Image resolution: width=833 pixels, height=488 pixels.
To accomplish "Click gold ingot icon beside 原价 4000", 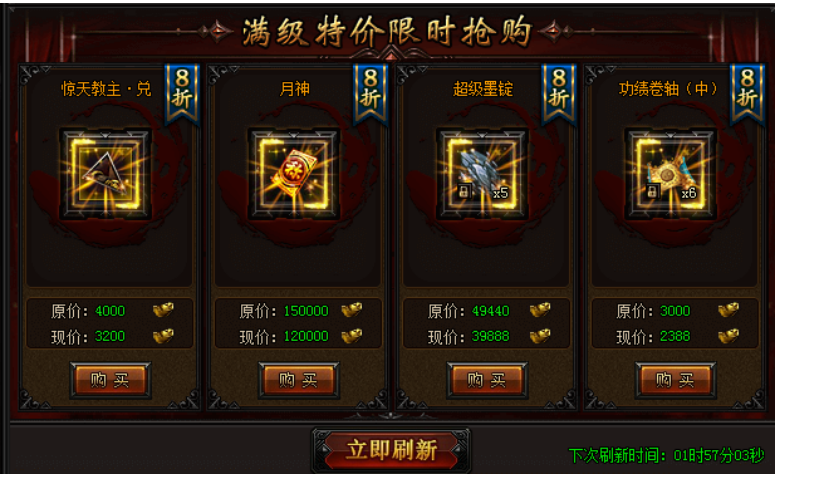I will [164, 310].
